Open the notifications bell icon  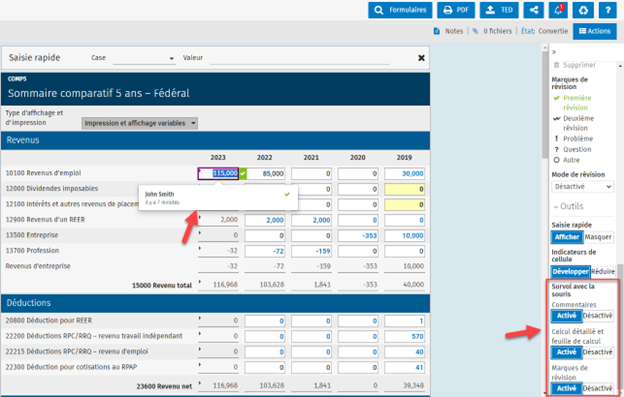tap(558, 10)
